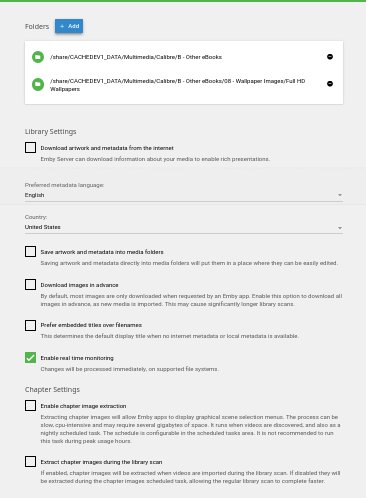
Task: Click green folder icon for Full HD Wallpapers
Action: [38, 84]
